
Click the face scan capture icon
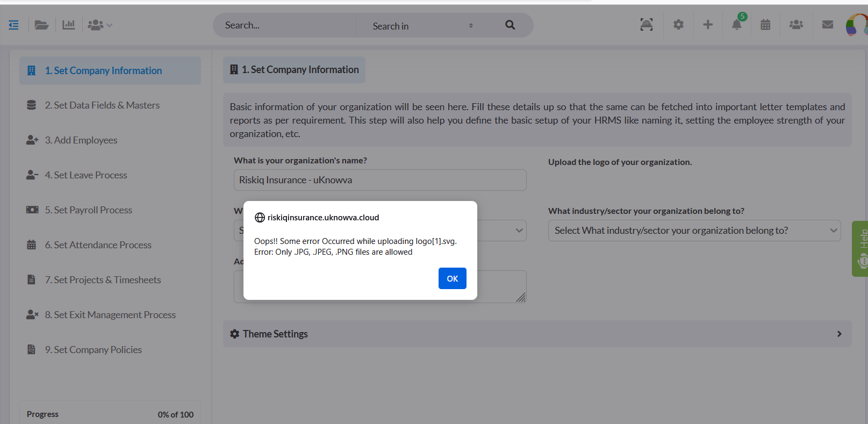click(647, 25)
